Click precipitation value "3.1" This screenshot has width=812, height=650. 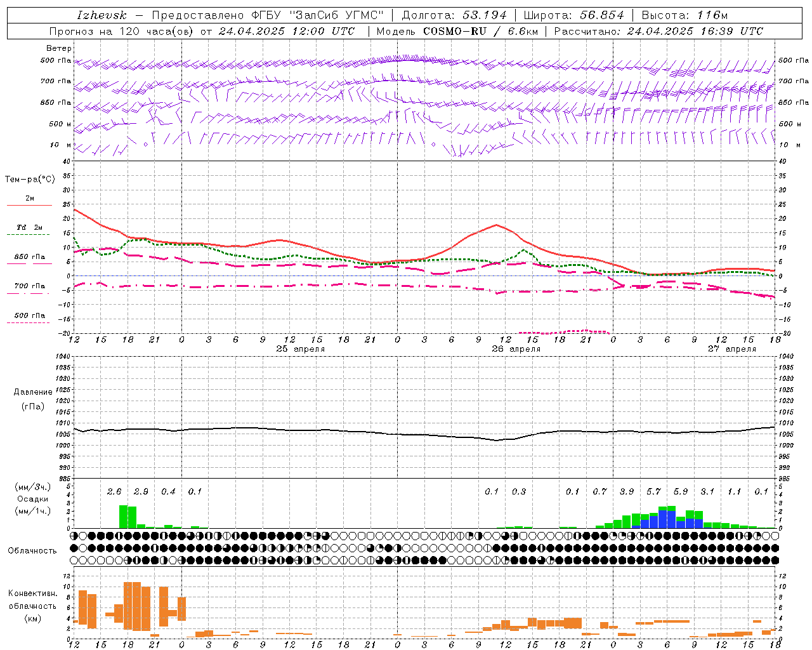[707, 492]
